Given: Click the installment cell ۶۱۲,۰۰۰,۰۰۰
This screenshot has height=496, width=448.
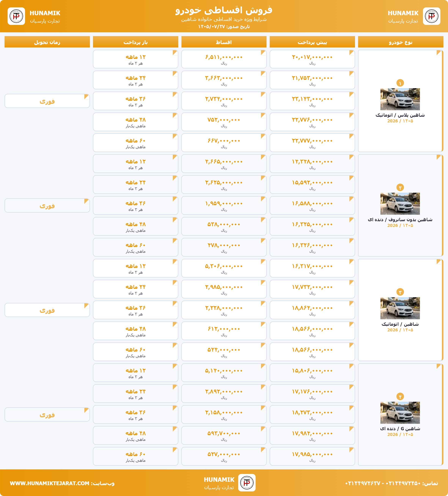Looking at the screenshot, I should click(x=224, y=331).
